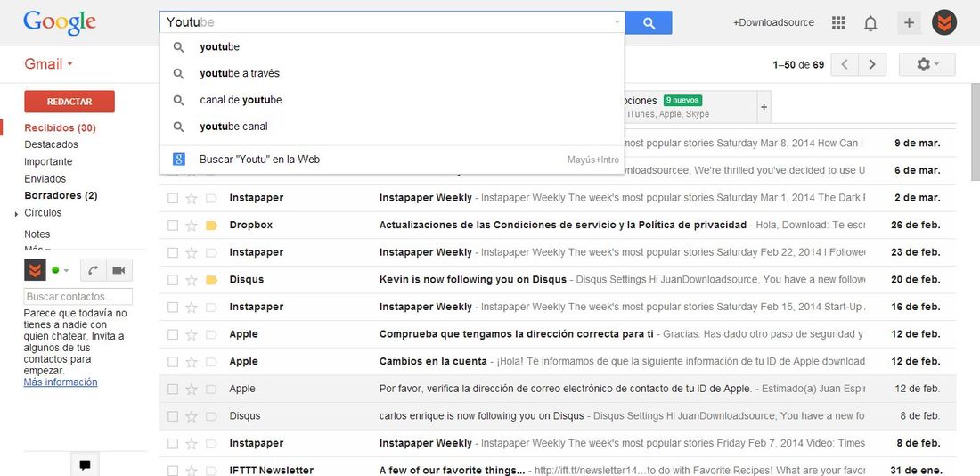Click the yellow importance marker on Kevin Disqus email
Viewport: 980px width, 476px height.
(211, 280)
